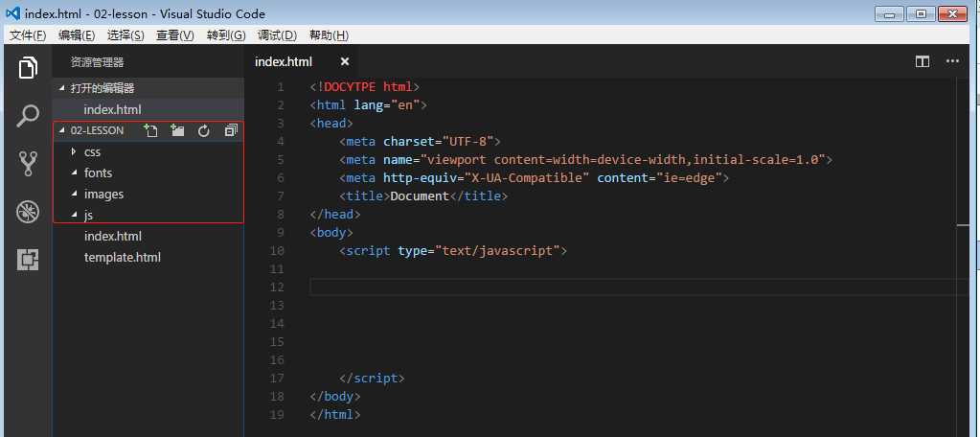980x437 pixels.
Task: Open the 帮助(H) menu
Action: point(329,35)
